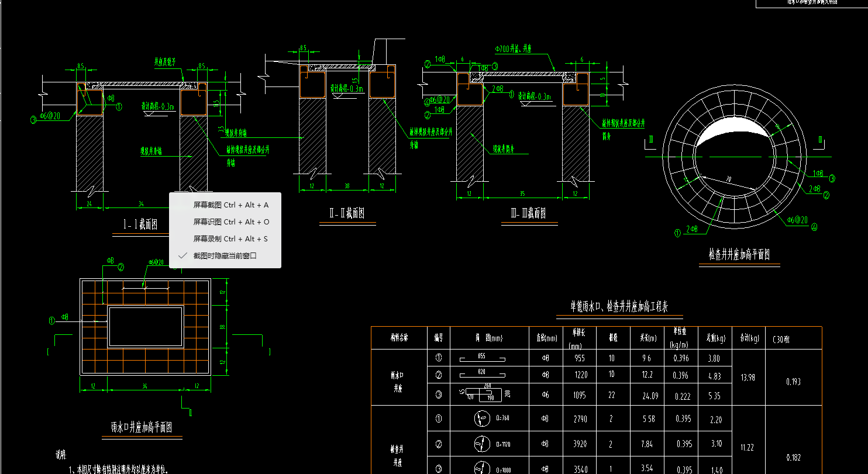This screenshot has height=474, width=868.
Task: Click the 4.83 weight cell
Action: (x=714, y=376)
